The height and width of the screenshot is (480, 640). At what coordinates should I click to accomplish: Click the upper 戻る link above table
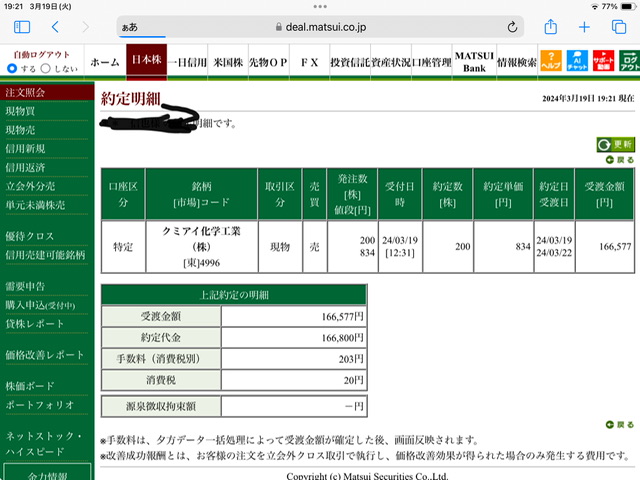click(x=620, y=160)
